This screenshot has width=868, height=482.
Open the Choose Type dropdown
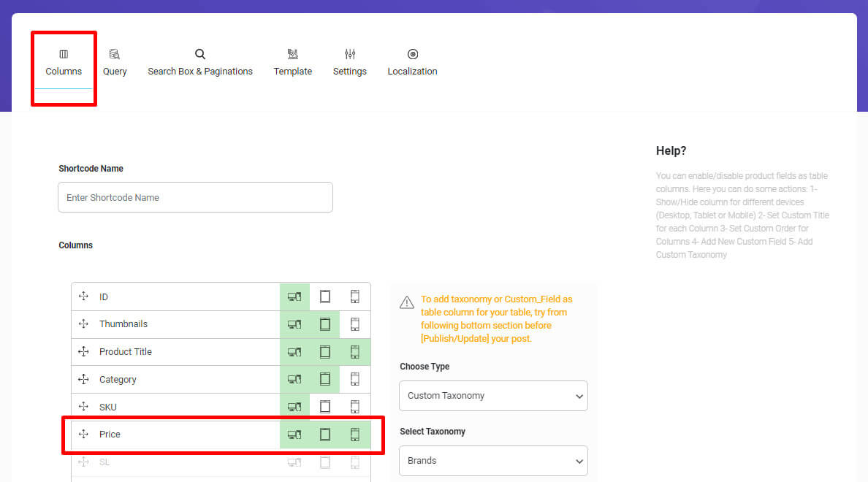(493, 396)
